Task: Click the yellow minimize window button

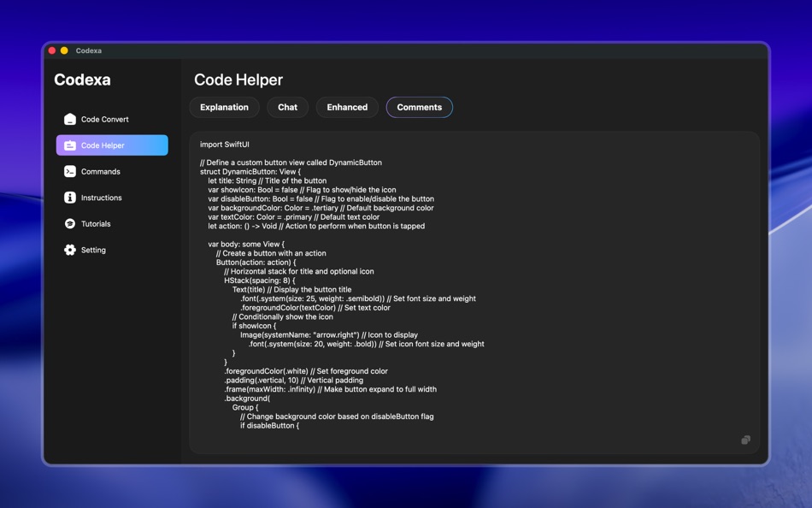Action: (x=64, y=50)
